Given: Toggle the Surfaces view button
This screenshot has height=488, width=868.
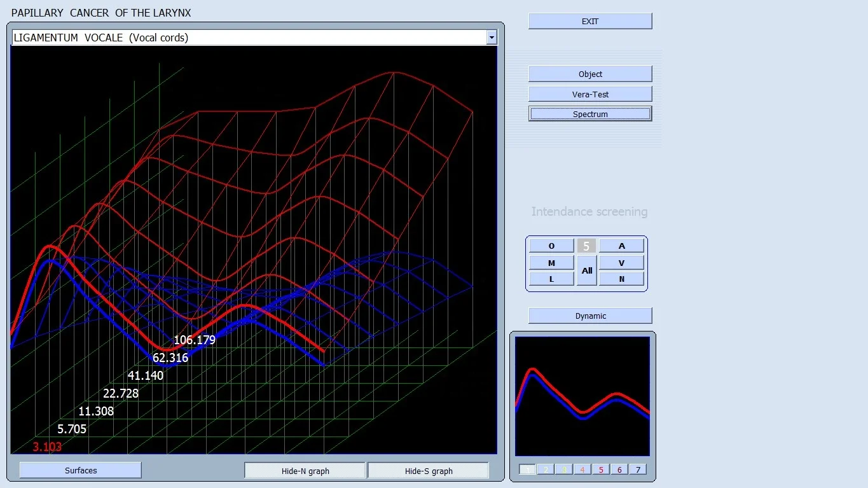Looking at the screenshot, I should tap(81, 470).
